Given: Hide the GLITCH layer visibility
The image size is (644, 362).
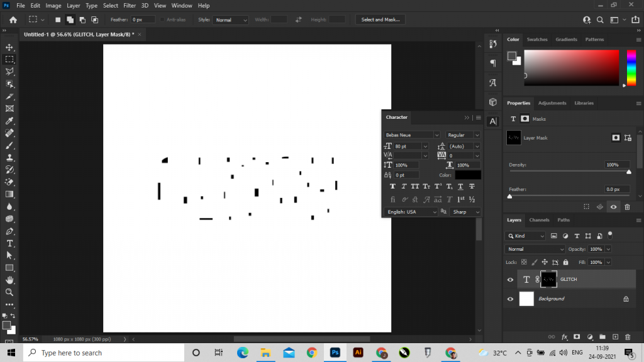Looking at the screenshot, I should [510, 280].
